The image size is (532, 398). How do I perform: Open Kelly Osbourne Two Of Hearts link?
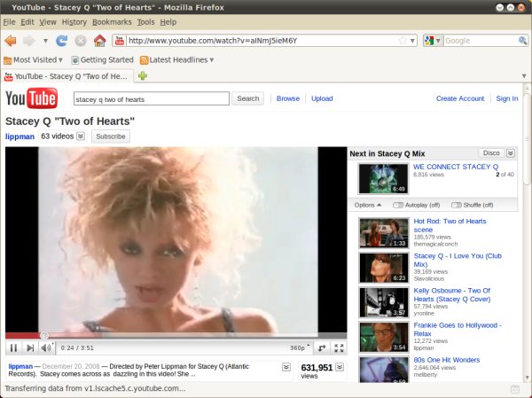(452, 294)
